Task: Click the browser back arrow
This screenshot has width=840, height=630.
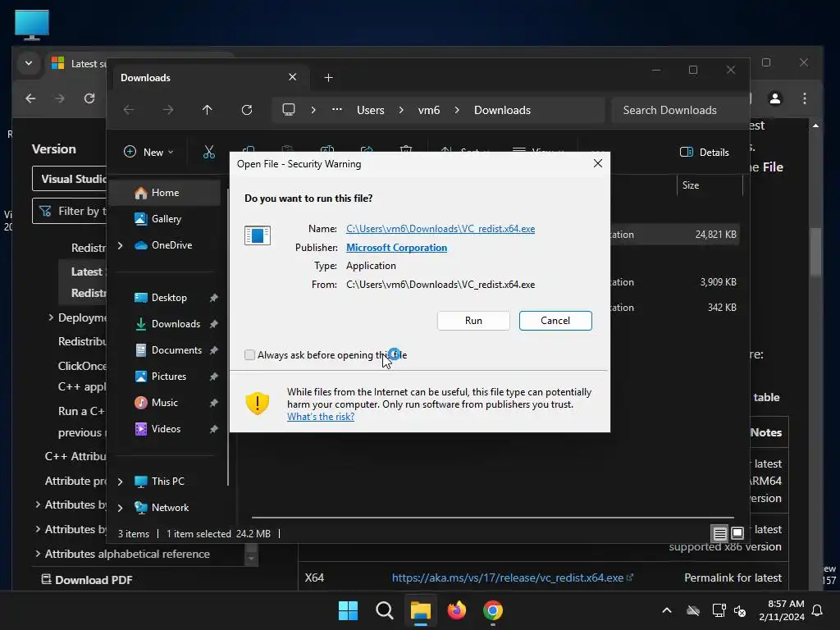Action: [30, 98]
